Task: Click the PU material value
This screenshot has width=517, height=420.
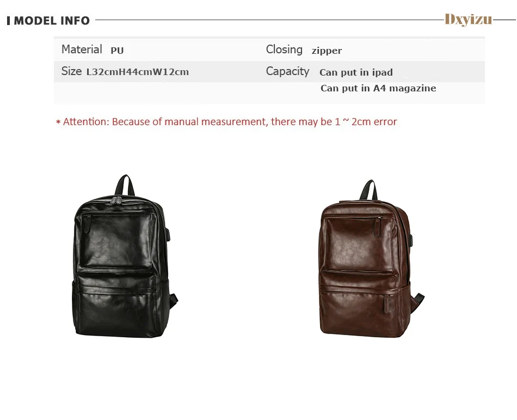Action: (x=117, y=51)
